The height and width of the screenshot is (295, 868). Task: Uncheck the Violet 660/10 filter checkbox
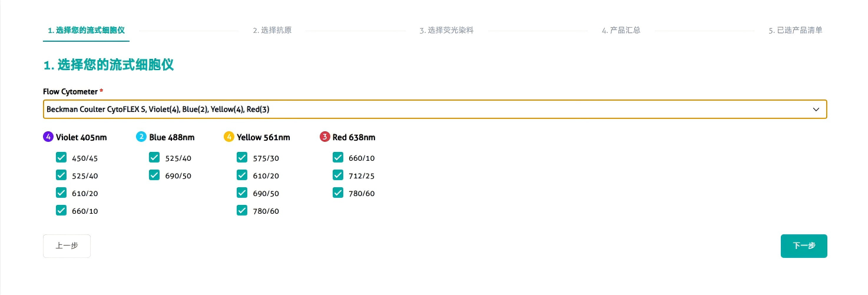(x=61, y=210)
